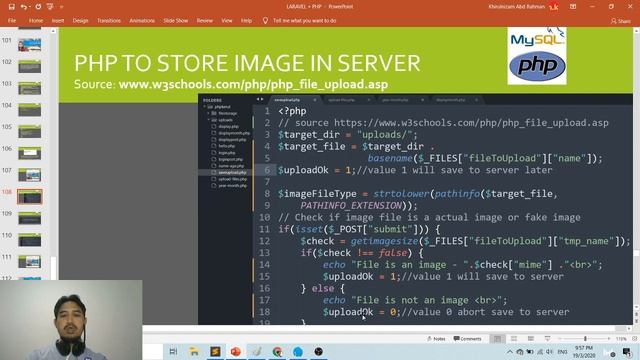The height and width of the screenshot is (360, 640).
Task: Click the slide area scroll-up arrow
Action: [x=636, y=31]
